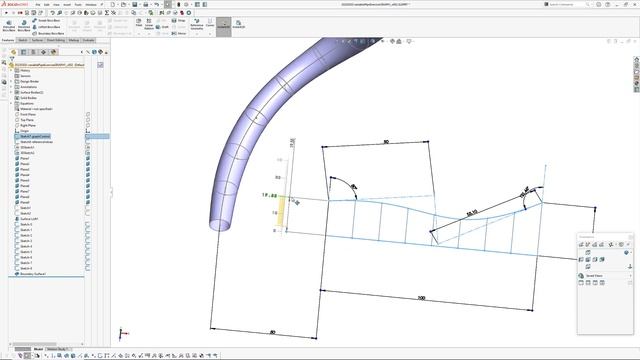Select the Model tab at bottom

[x=38, y=349]
